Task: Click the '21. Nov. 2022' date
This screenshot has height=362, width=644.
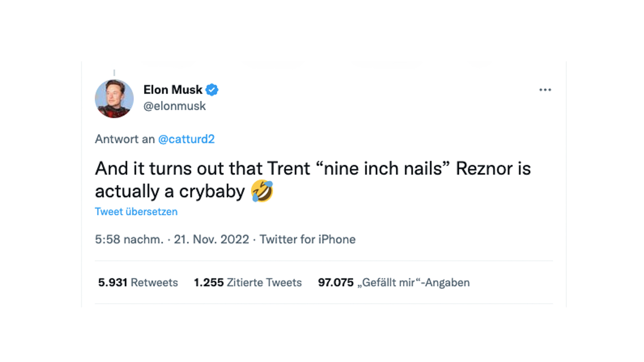Action: pos(211,240)
